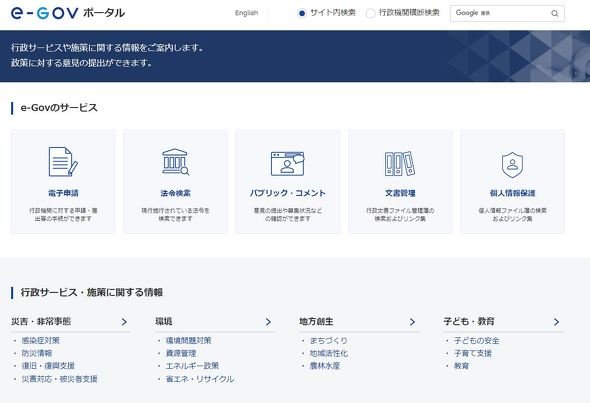Click the 個人情報保護 shield icon
This screenshot has width=590, height=403.
[x=512, y=165]
